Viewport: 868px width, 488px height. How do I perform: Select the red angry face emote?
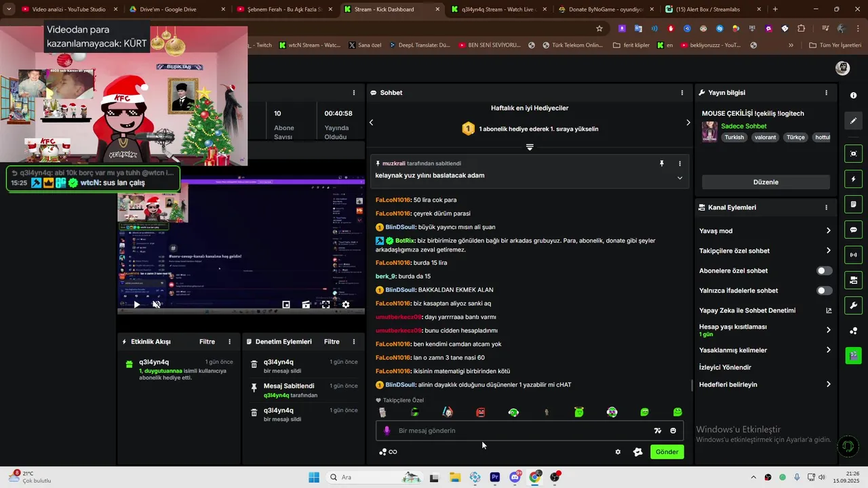(x=481, y=412)
